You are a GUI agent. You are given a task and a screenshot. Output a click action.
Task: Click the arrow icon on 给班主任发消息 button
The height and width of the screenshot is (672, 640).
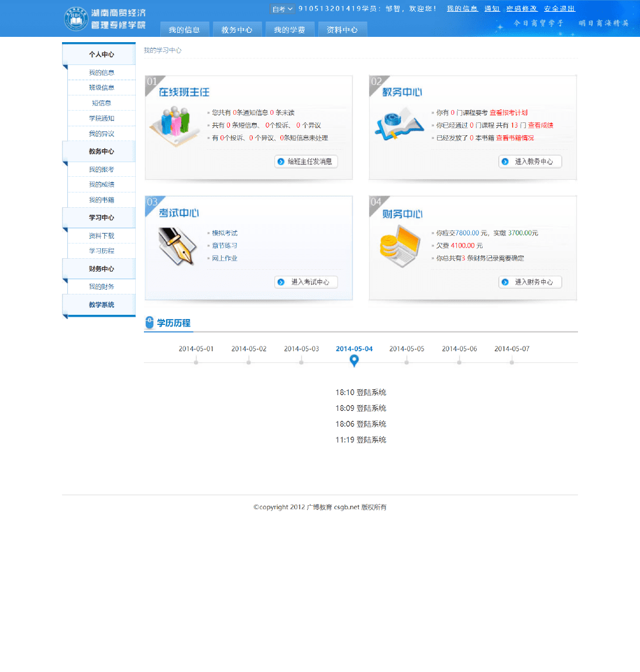(x=281, y=161)
